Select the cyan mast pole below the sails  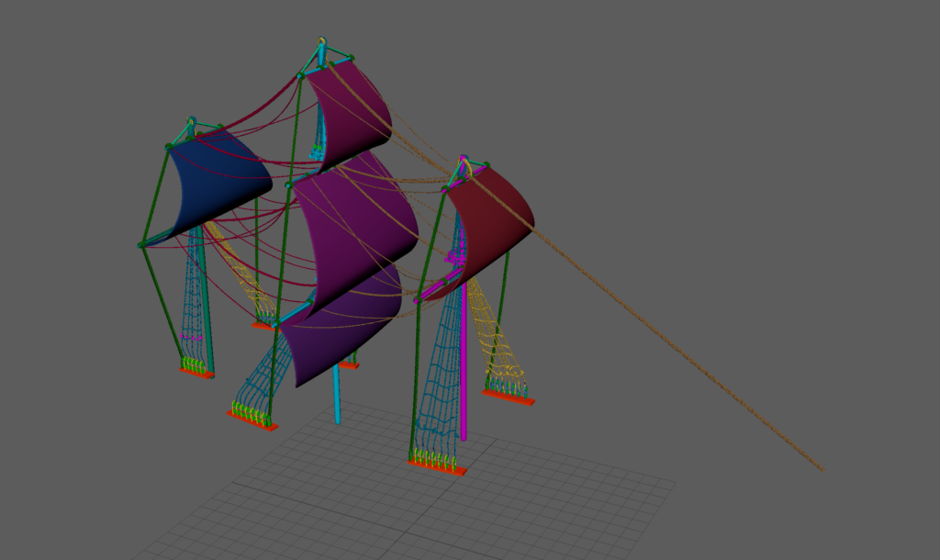[x=337, y=395]
